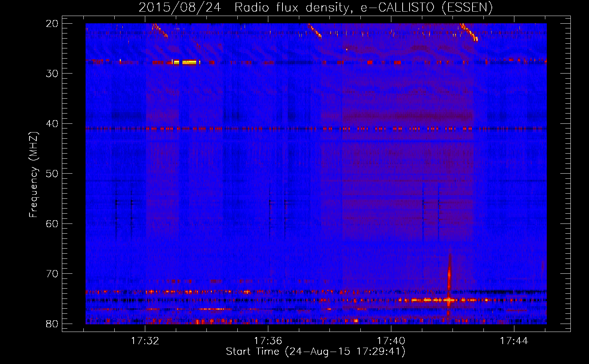This screenshot has height=364, width=589.
Task: Click the 50 MHz frequency label
Action: [52, 174]
